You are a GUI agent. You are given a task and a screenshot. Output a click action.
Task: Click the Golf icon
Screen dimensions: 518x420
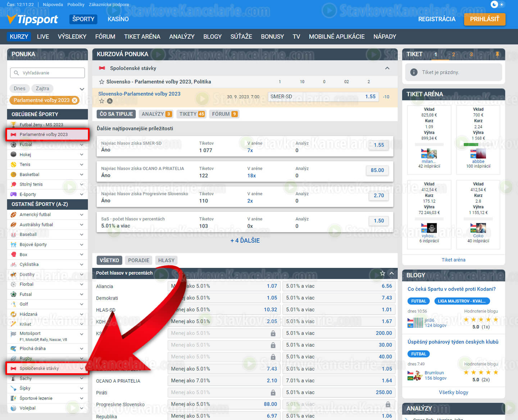click(x=13, y=304)
